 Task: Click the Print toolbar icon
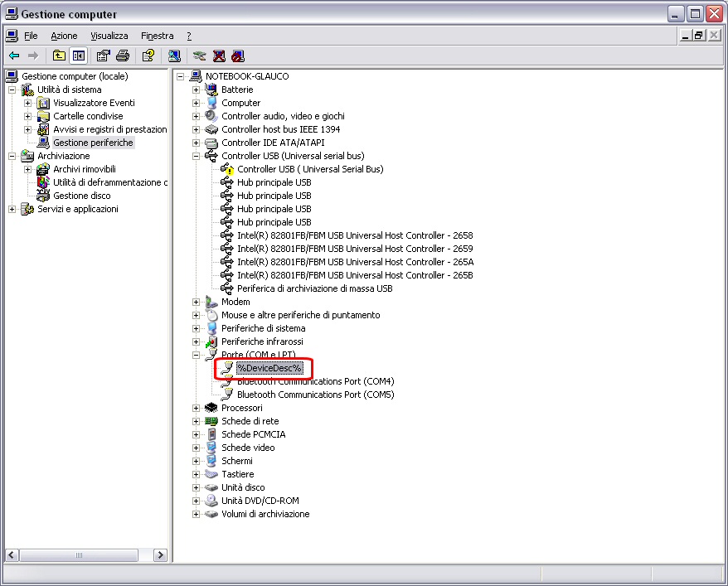pos(123,56)
